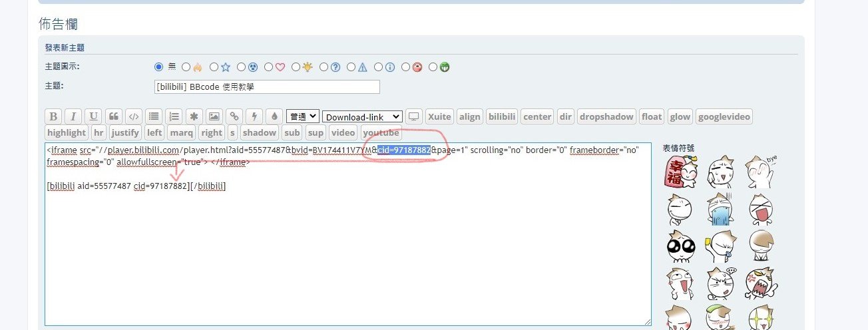Insert an image using the picture icon
868x330 pixels.
214,116
